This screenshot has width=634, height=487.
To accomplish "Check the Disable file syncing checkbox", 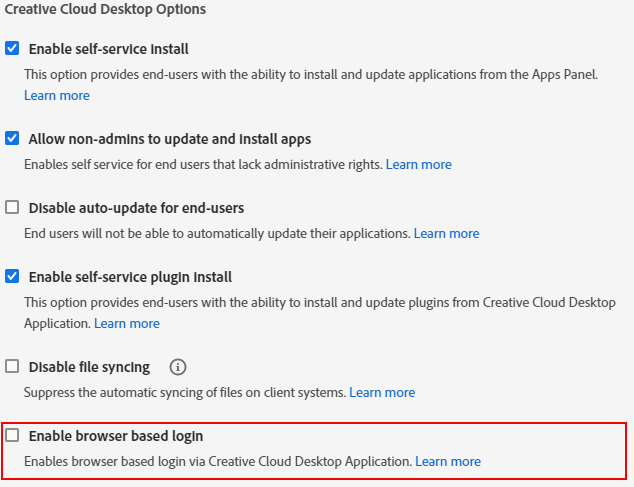I will 12,367.
